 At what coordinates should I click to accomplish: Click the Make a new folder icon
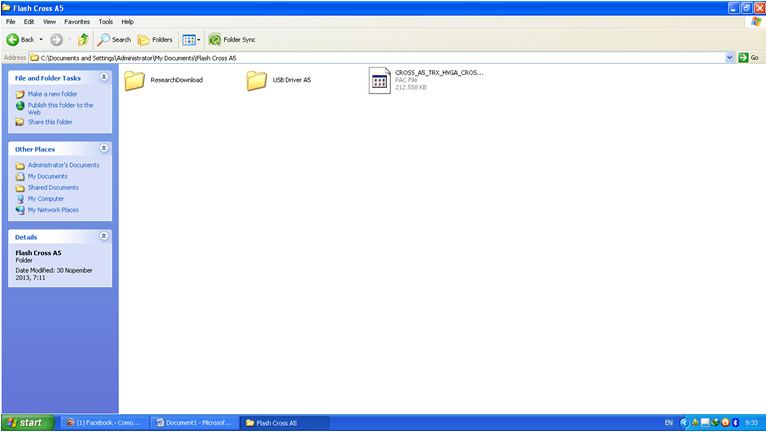click(20, 94)
